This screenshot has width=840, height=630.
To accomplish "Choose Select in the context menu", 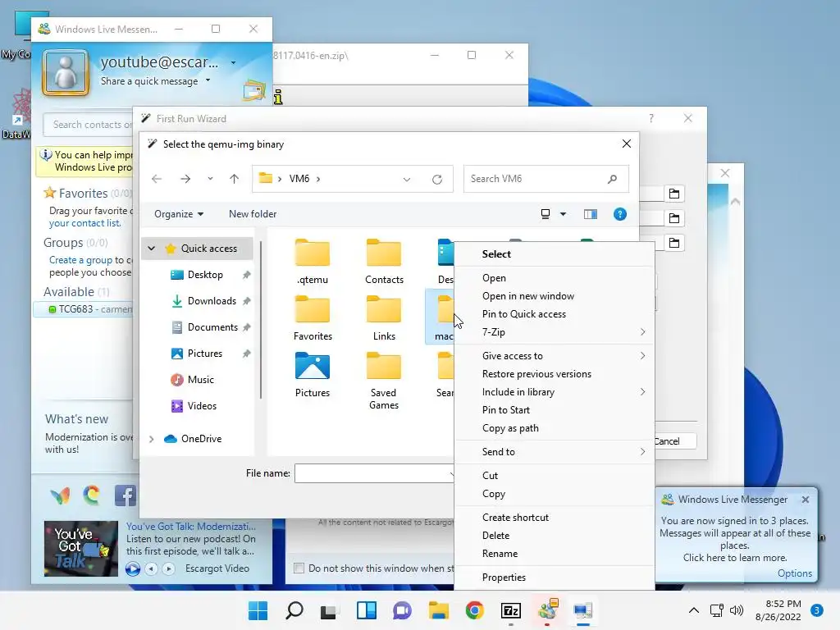I will (554, 254).
